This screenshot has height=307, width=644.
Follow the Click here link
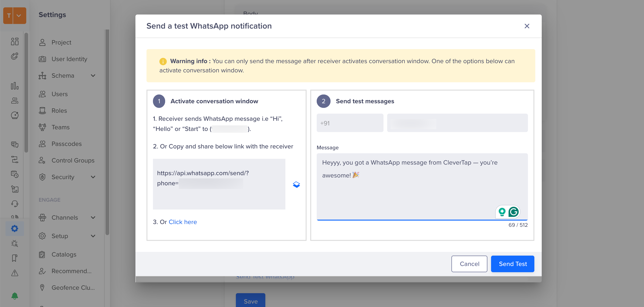[183, 222]
